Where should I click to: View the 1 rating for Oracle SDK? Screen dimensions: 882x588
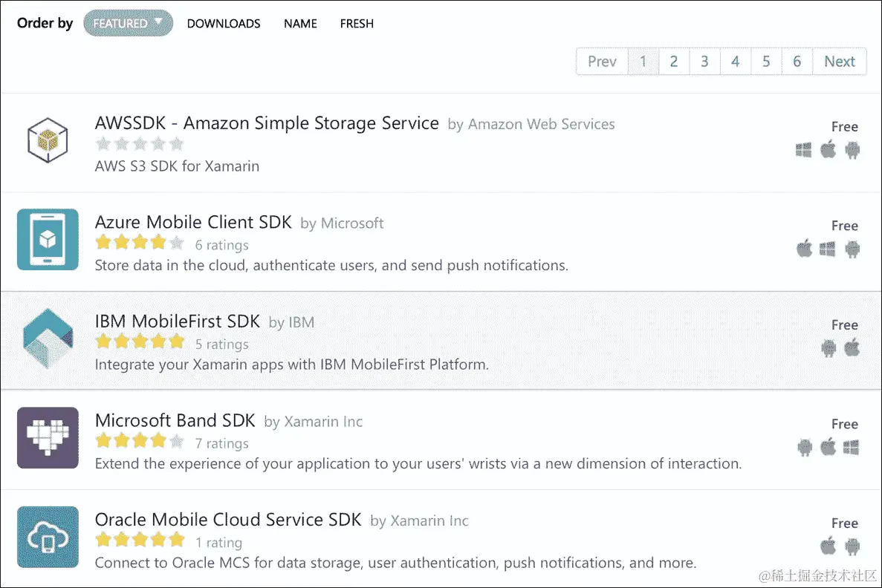pos(218,543)
